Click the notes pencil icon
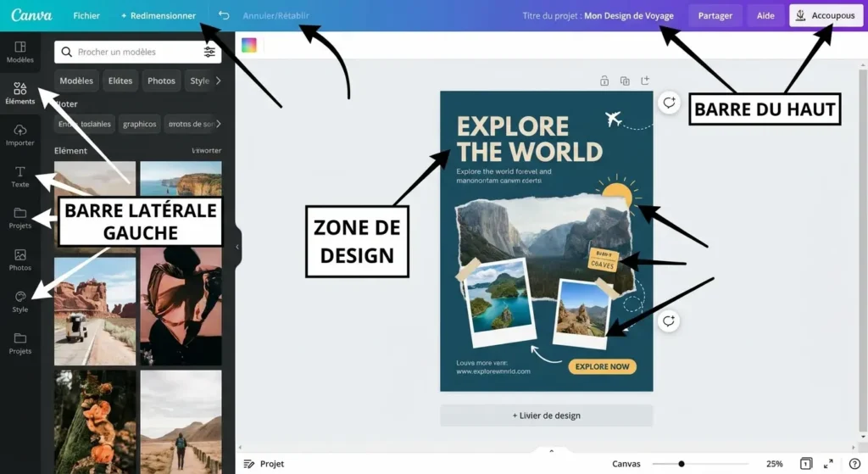Viewport: 868px width, 474px height. pos(249,464)
